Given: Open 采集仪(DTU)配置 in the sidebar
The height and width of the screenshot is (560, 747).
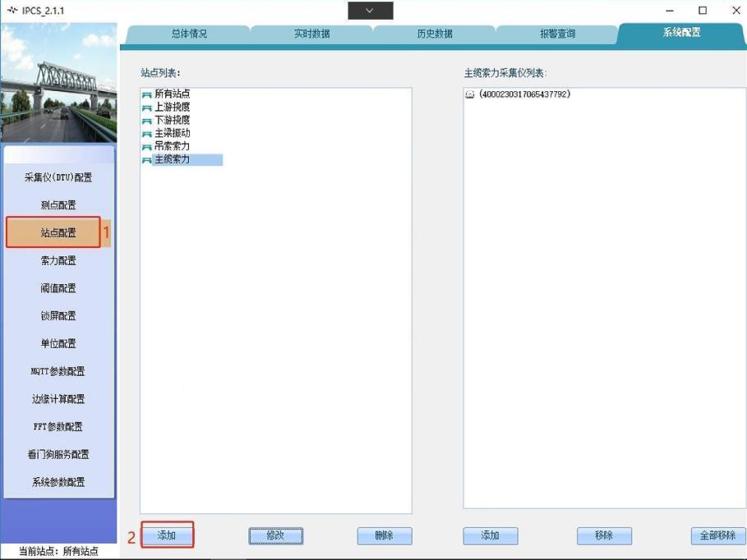Looking at the screenshot, I should (58, 177).
